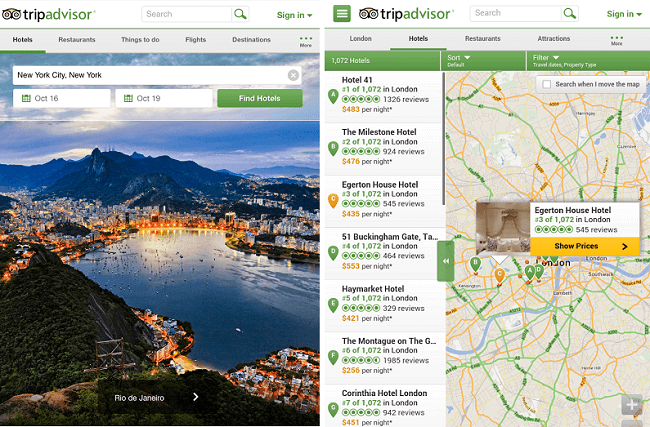
Task: Open The Milestone Hotel listing
Action: 384,149
